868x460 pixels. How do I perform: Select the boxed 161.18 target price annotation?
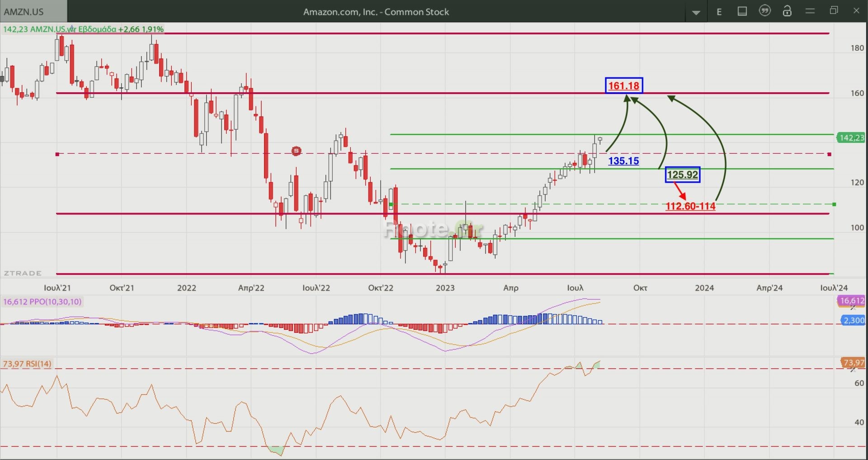pyautogui.click(x=623, y=85)
